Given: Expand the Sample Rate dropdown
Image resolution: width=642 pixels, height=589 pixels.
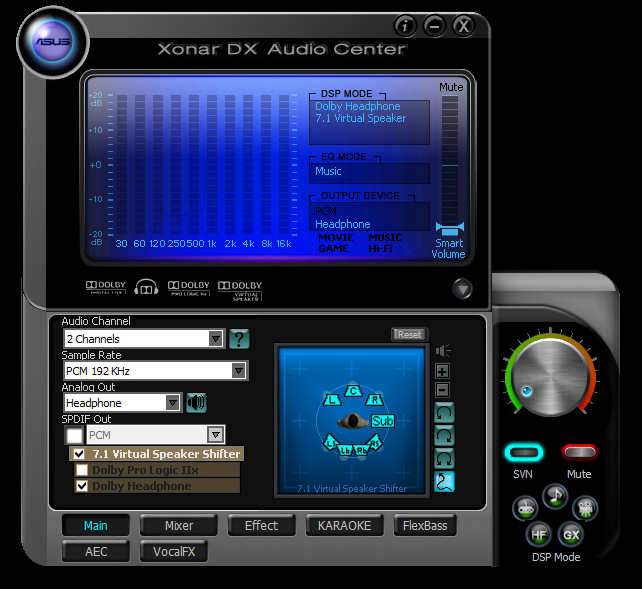Looking at the screenshot, I should 238,371.
